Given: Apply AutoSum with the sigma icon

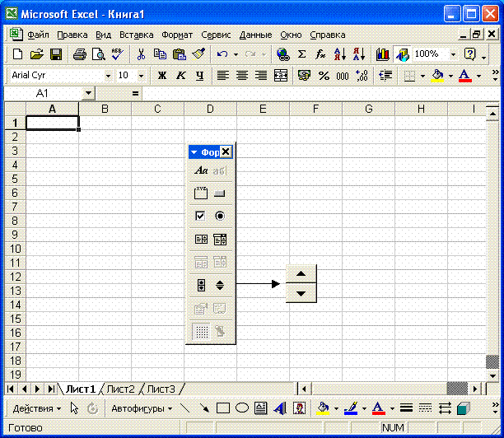Looking at the screenshot, I should (x=301, y=54).
